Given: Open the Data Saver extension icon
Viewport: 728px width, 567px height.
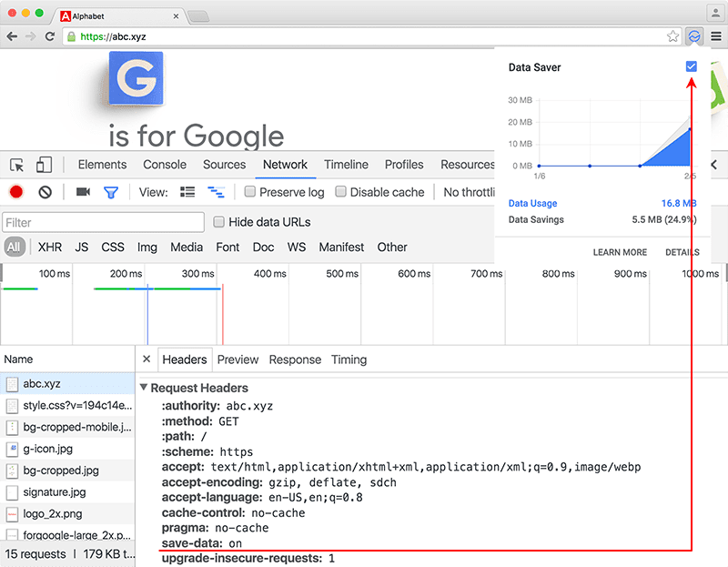Looking at the screenshot, I should tap(693, 36).
